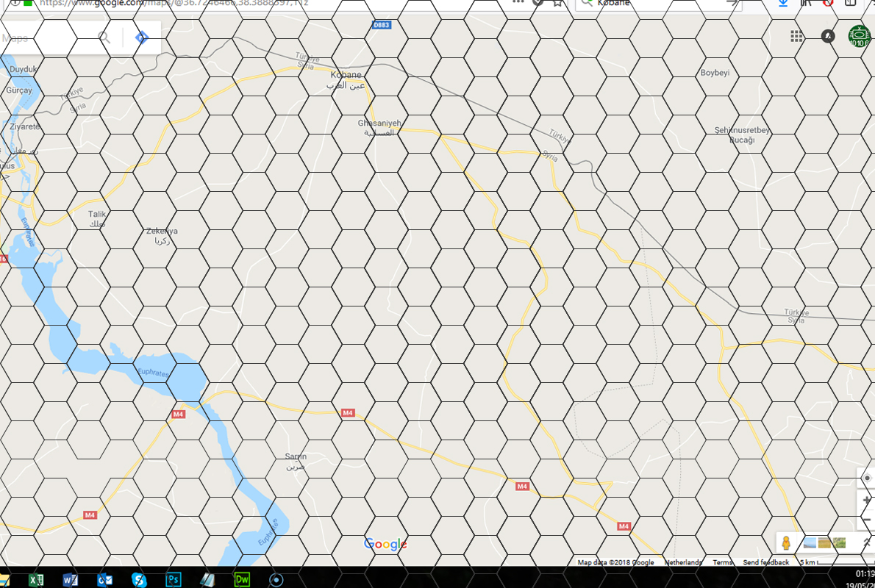This screenshot has height=588, width=875.
Task: Open Outlook from the taskbar
Action: (105, 580)
